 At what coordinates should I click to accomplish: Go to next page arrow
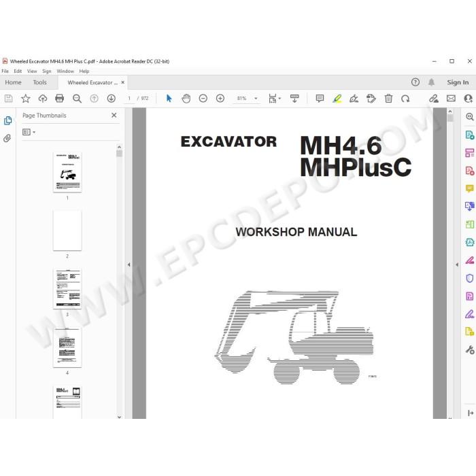[x=111, y=99]
